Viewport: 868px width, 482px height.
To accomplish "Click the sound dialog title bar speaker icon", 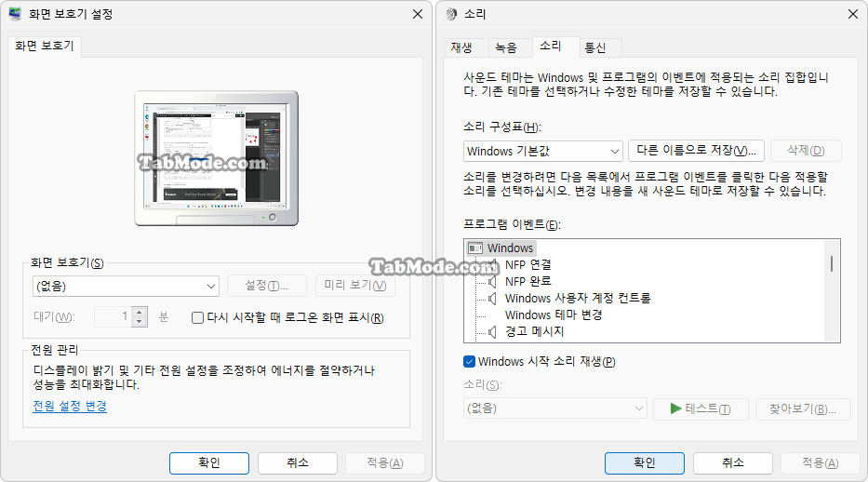I will 452,14.
